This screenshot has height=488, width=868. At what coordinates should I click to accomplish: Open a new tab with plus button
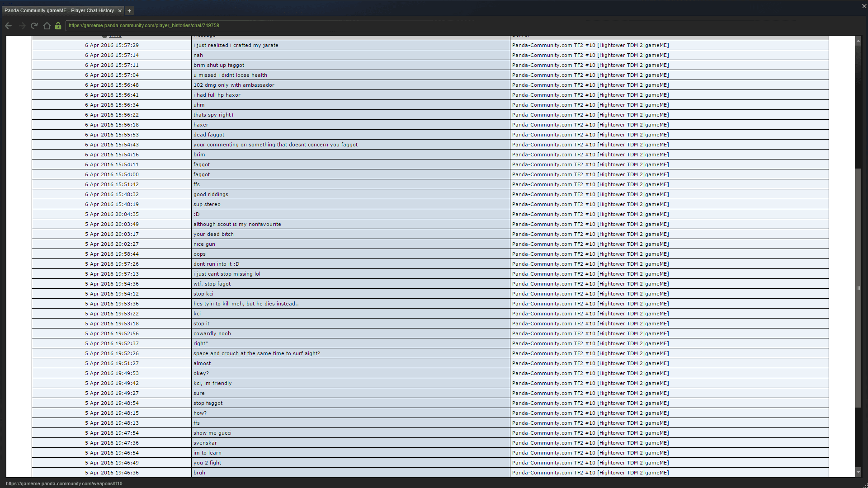point(129,10)
